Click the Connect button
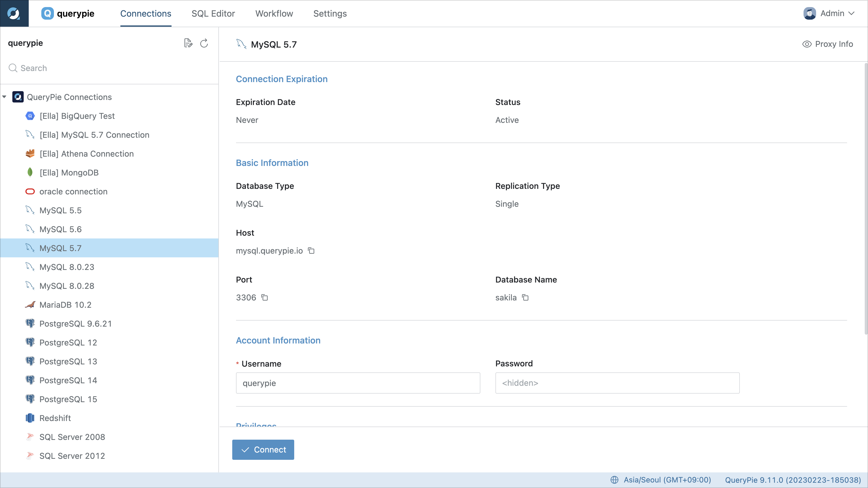Screen dimensions: 868x488 [263, 450]
